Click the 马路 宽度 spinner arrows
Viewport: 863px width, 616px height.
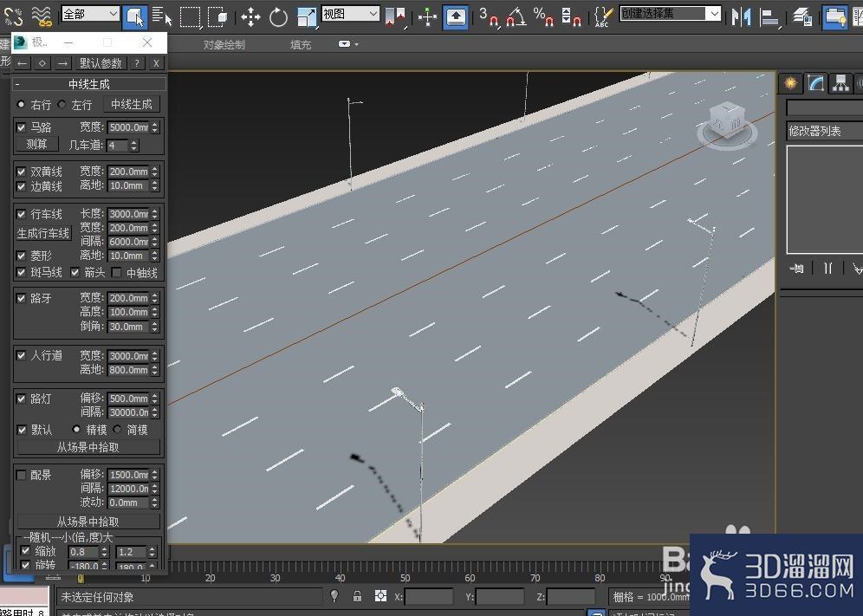click(x=155, y=127)
